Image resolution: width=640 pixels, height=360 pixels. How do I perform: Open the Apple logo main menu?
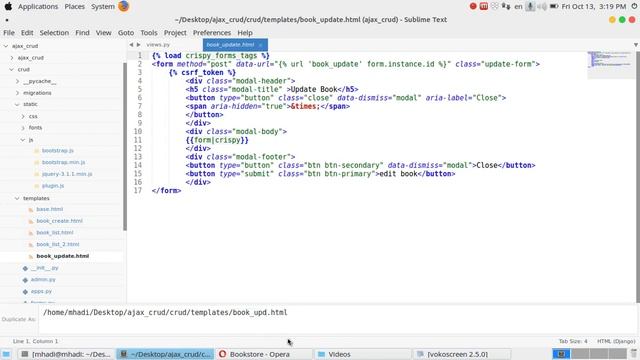tap(8, 6)
